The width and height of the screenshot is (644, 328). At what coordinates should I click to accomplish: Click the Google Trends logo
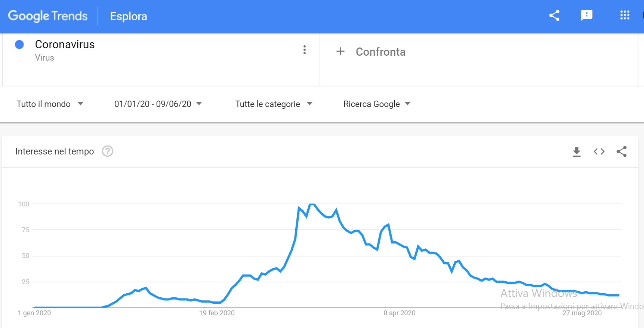coord(48,16)
